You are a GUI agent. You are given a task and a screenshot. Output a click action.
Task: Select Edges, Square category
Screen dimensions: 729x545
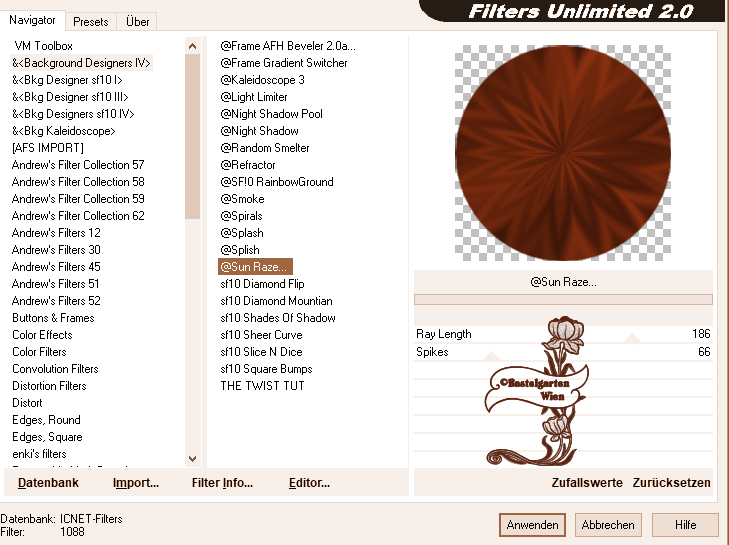coord(47,437)
